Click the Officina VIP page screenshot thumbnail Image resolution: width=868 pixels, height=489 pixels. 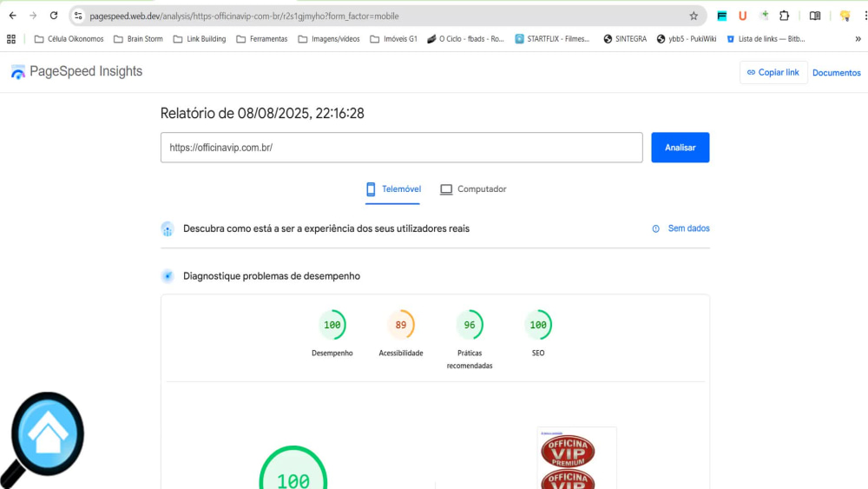tap(577, 458)
